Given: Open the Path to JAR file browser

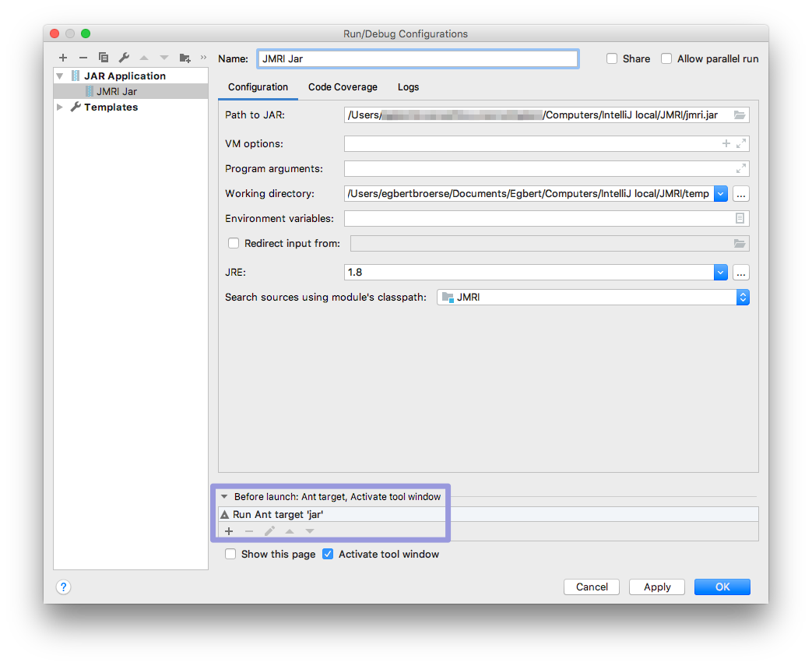Looking at the screenshot, I should point(740,115).
